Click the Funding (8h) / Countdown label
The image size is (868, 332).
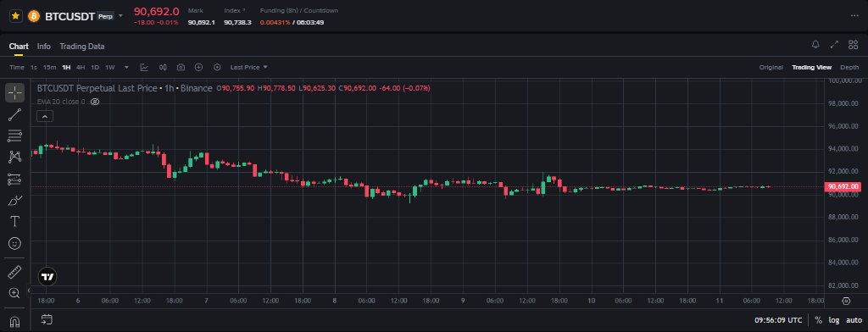click(x=299, y=10)
